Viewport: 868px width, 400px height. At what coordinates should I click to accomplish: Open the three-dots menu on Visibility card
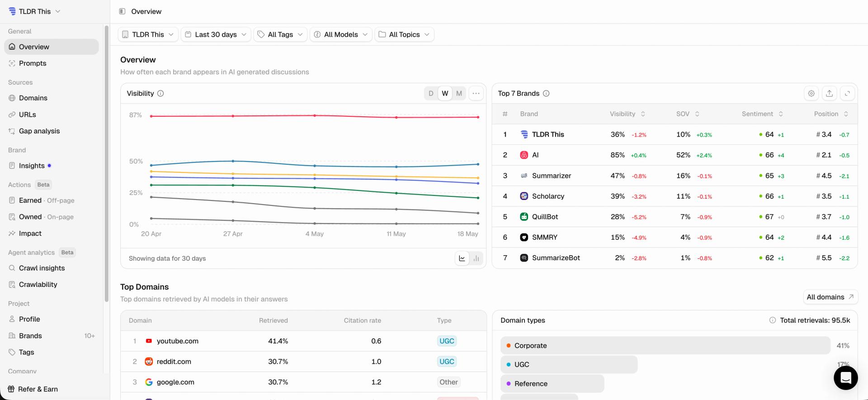pos(476,93)
